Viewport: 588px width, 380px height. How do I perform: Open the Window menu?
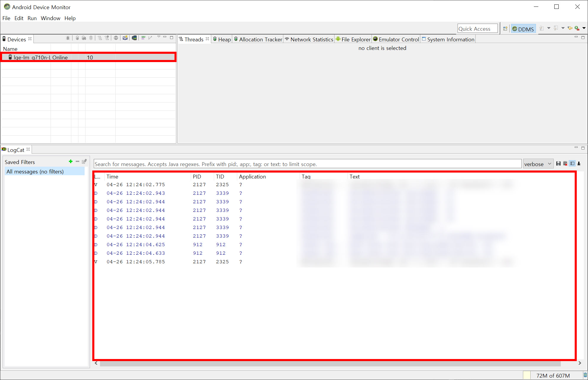[x=50, y=18]
